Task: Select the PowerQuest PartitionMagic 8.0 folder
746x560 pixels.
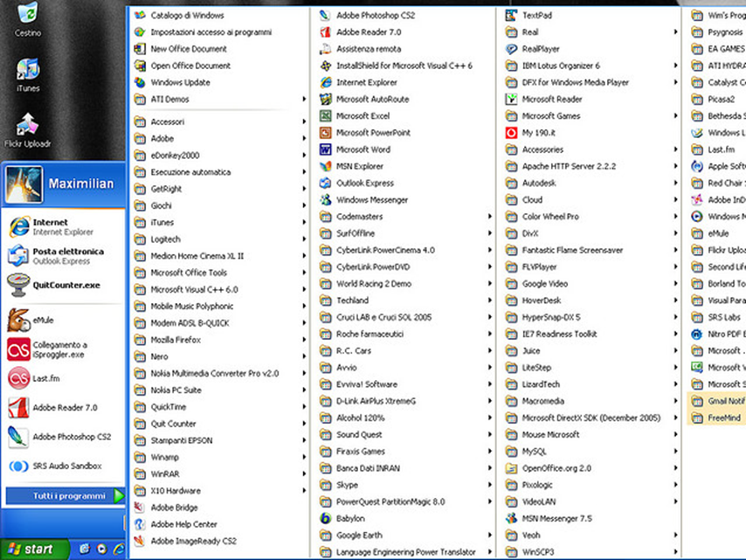Action: click(x=405, y=501)
